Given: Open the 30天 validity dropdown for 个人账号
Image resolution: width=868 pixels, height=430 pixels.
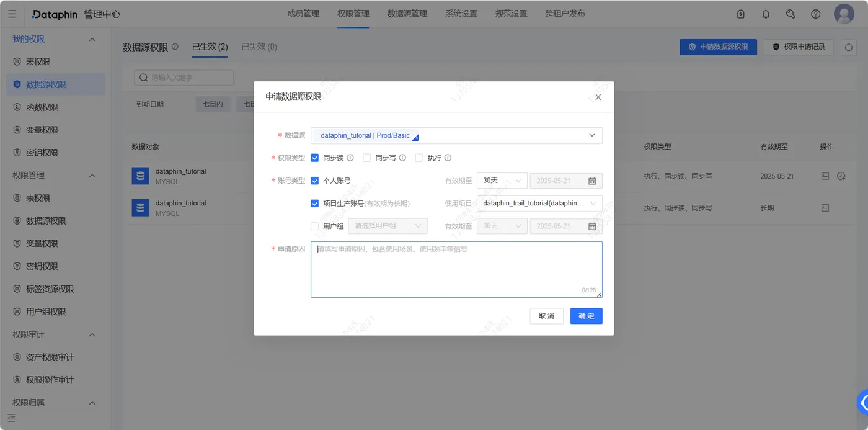Looking at the screenshot, I should click(x=502, y=181).
